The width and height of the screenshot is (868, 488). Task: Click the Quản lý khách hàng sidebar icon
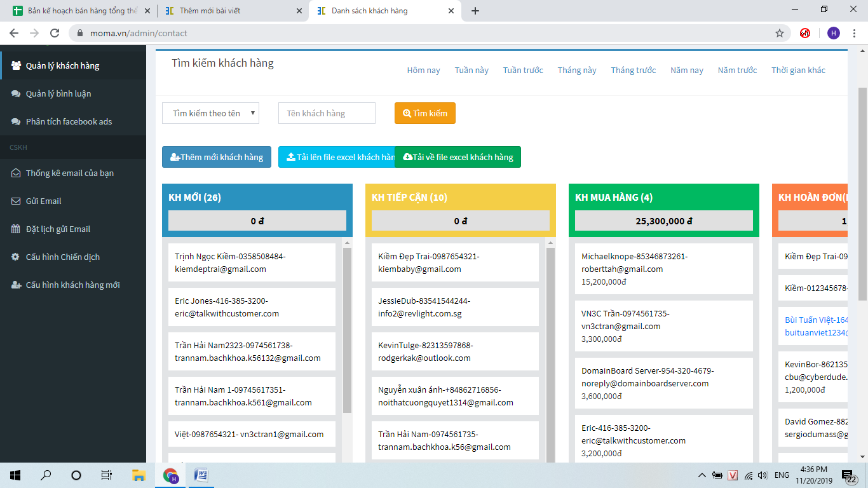[x=16, y=65]
